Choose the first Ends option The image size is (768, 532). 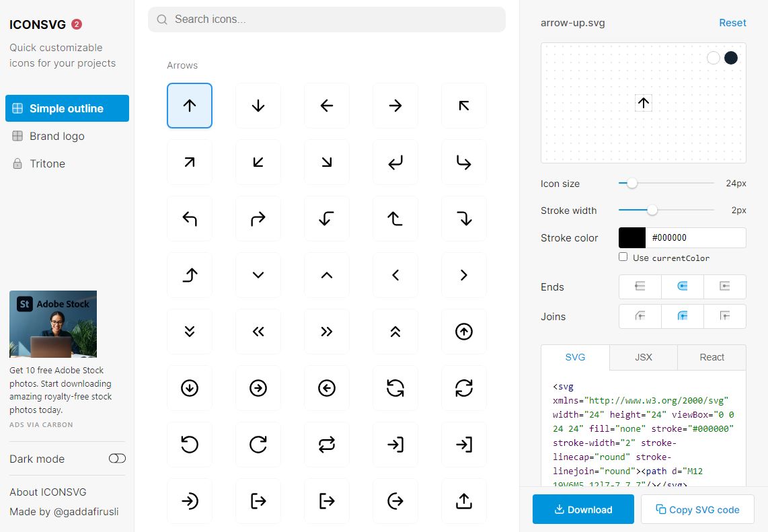coord(640,287)
